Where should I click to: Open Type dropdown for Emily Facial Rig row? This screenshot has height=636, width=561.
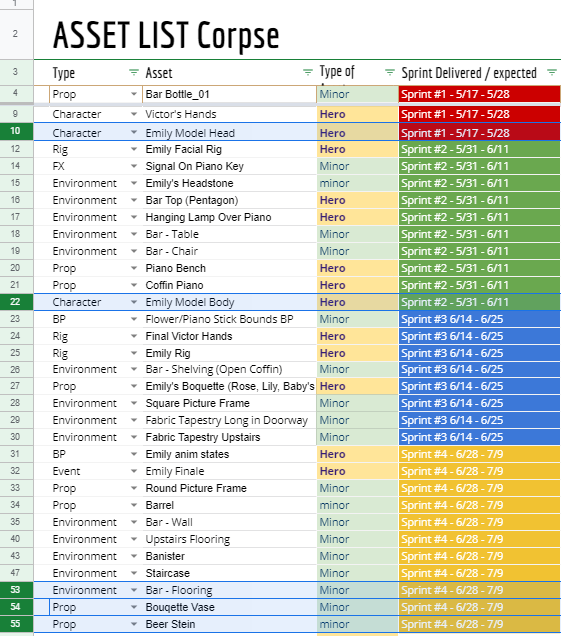(x=134, y=149)
